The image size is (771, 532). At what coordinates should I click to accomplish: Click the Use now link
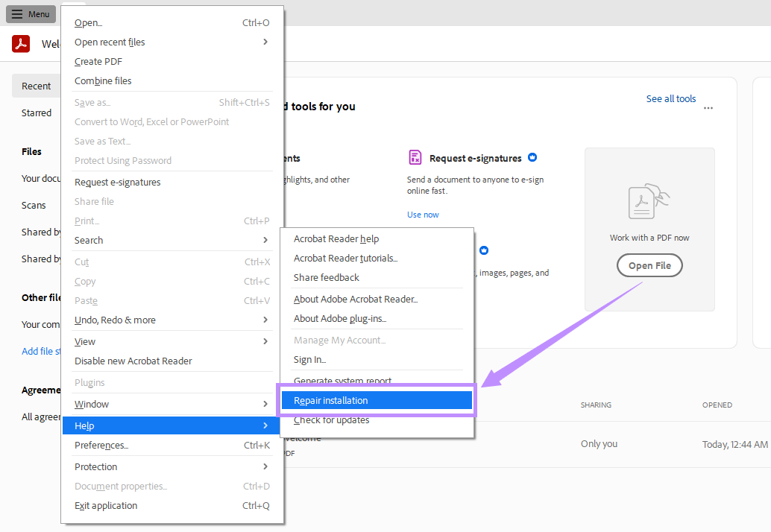coord(423,215)
